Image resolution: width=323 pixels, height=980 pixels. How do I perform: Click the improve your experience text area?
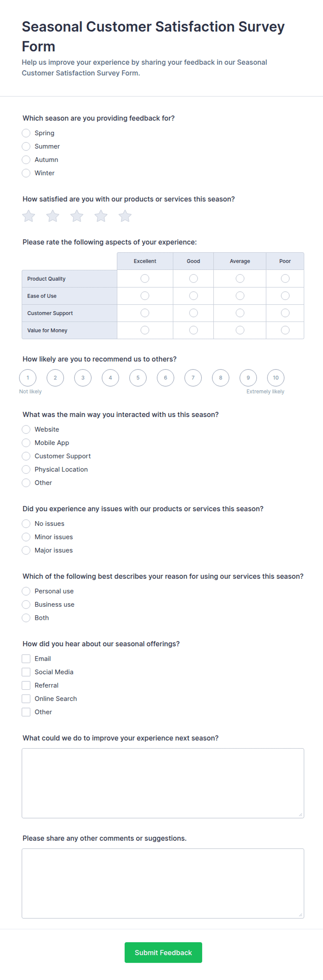pyautogui.click(x=163, y=783)
